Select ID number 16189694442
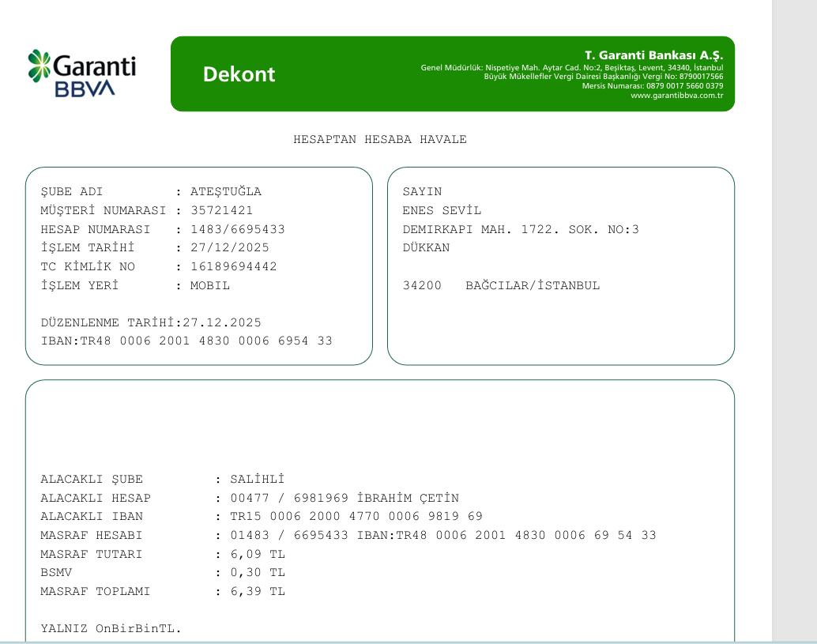Screen dimensions: 817x644 [233, 267]
